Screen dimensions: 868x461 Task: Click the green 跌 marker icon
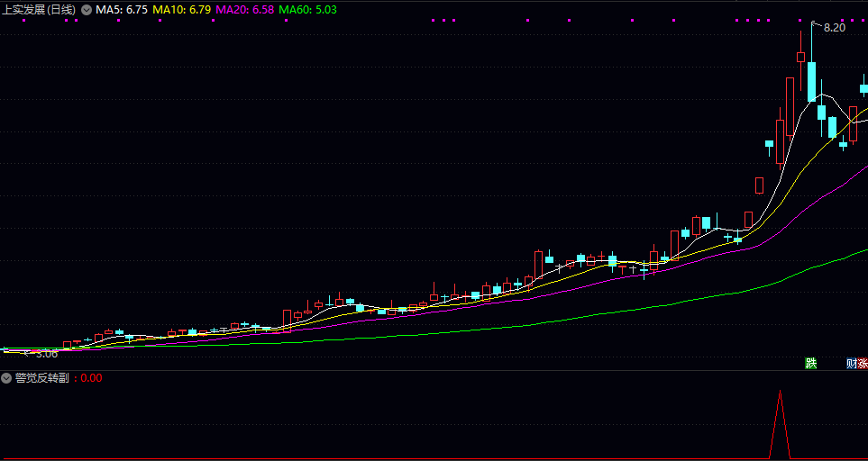(810, 364)
